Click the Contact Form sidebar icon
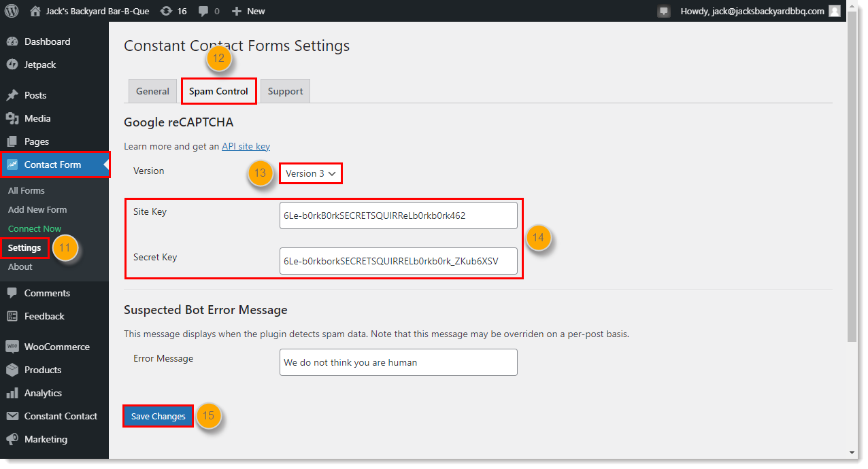 [12, 164]
